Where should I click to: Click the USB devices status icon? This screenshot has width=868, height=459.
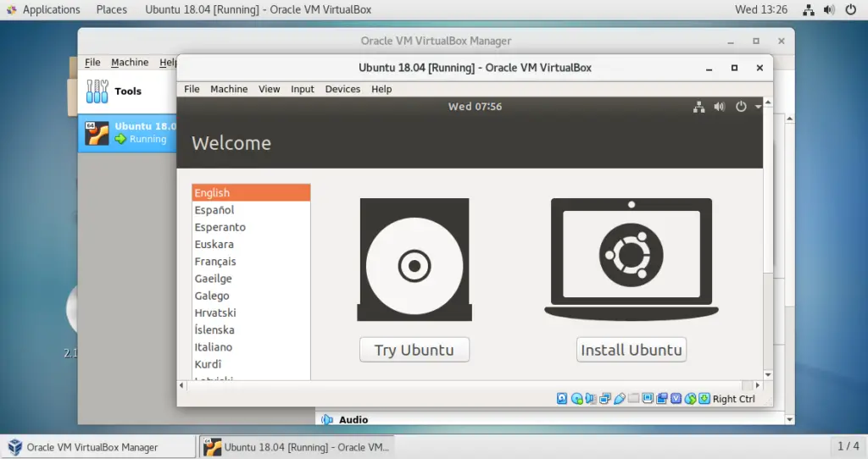point(620,399)
